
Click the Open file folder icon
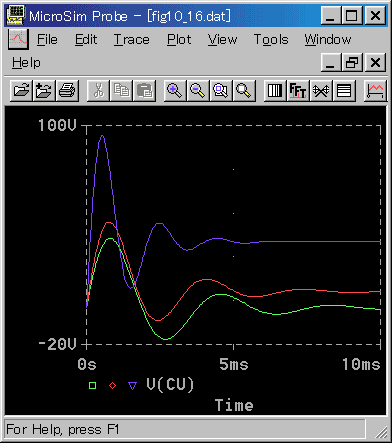coord(21,90)
